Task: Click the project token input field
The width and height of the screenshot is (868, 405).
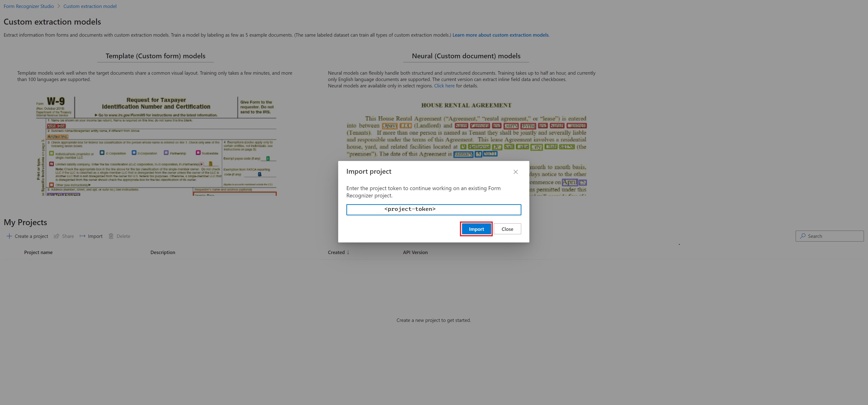Action: pyautogui.click(x=434, y=209)
